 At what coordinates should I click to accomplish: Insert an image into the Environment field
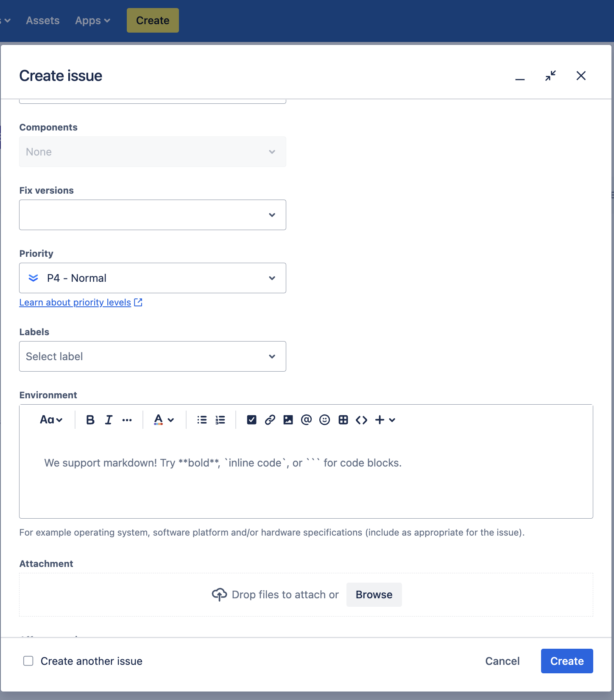tap(288, 419)
